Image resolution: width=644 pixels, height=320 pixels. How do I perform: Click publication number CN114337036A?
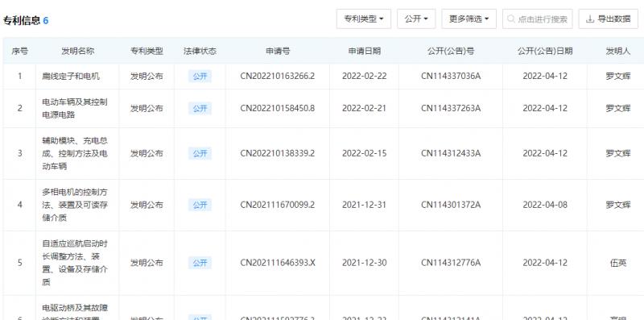451,76
